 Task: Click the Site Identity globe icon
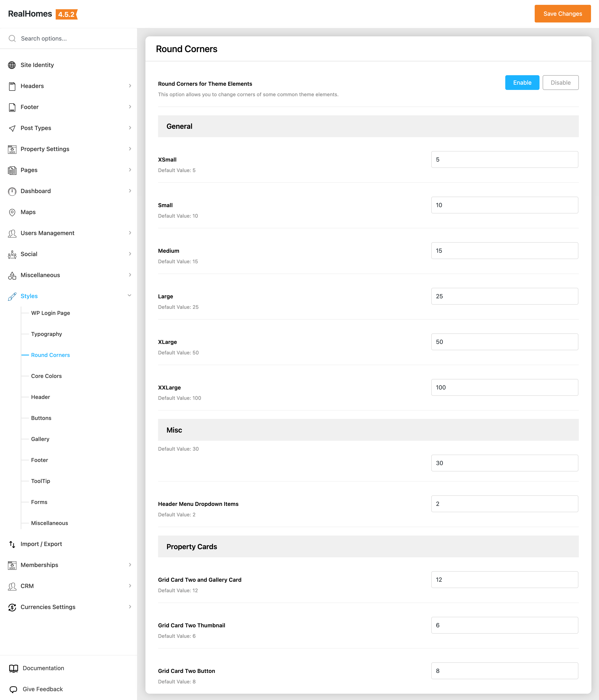click(12, 65)
